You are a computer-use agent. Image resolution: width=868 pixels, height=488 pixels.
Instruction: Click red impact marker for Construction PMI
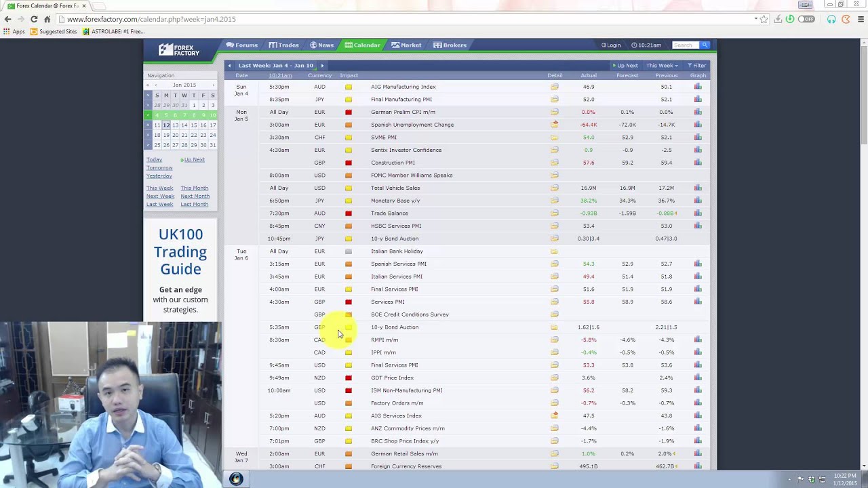pos(349,163)
